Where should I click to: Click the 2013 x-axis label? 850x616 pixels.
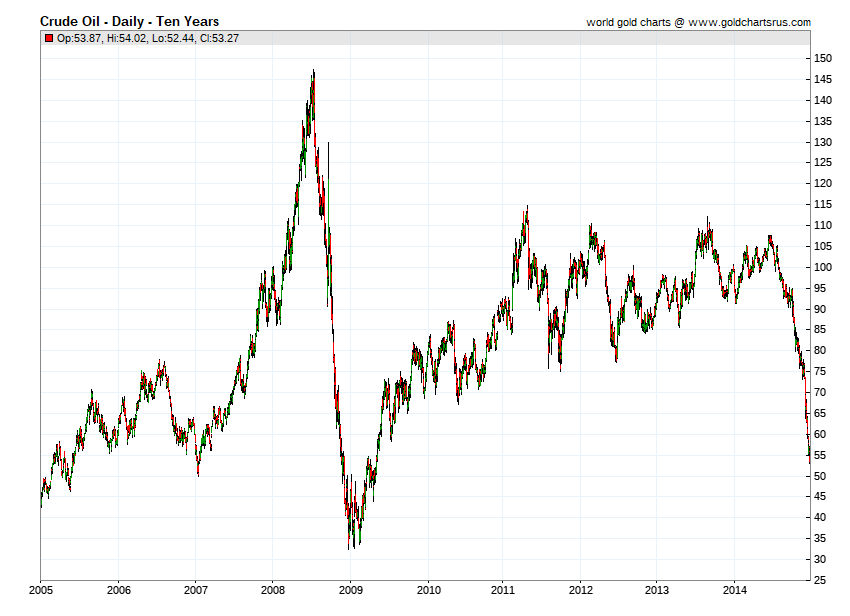[x=656, y=590]
